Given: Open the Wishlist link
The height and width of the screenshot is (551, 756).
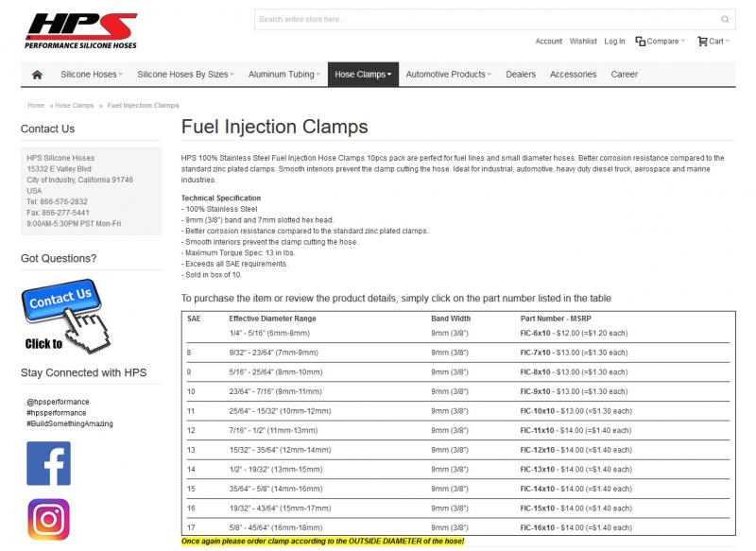Looking at the screenshot, I should (583, 42).
